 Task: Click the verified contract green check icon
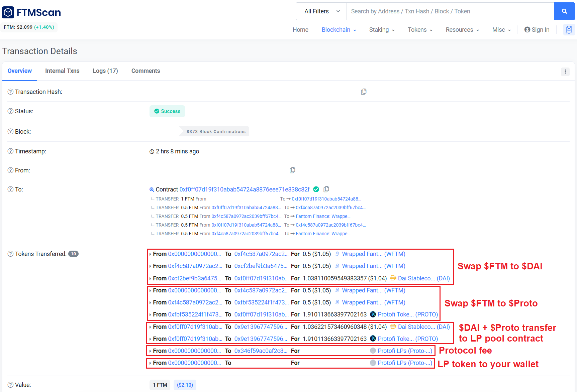(316, 189)
